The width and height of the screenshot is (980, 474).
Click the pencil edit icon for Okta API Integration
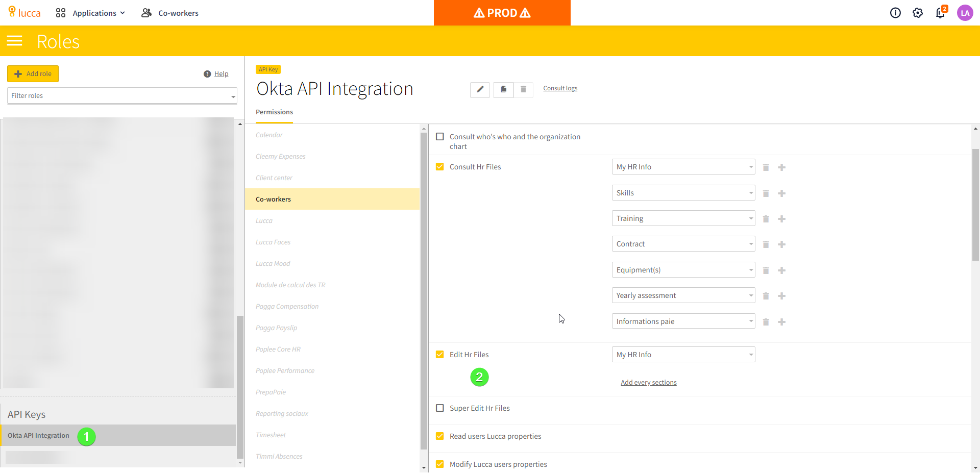[480, 89]
